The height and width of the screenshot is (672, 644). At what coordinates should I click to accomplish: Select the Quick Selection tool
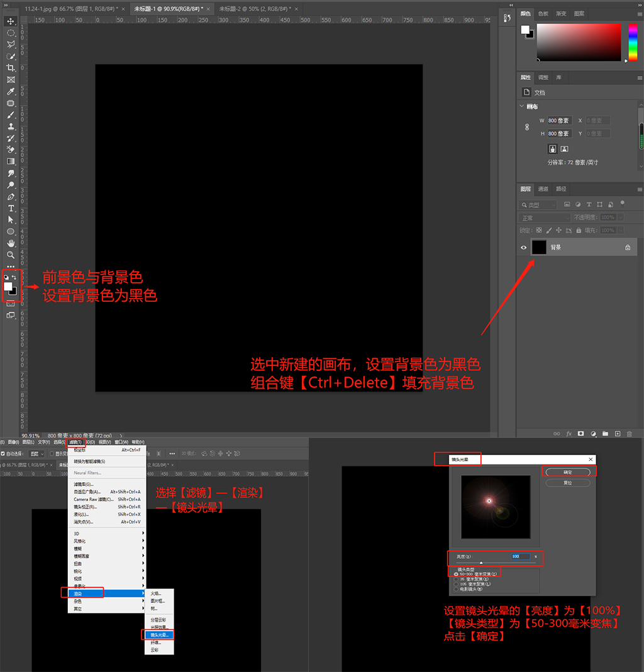pos(11,56)
